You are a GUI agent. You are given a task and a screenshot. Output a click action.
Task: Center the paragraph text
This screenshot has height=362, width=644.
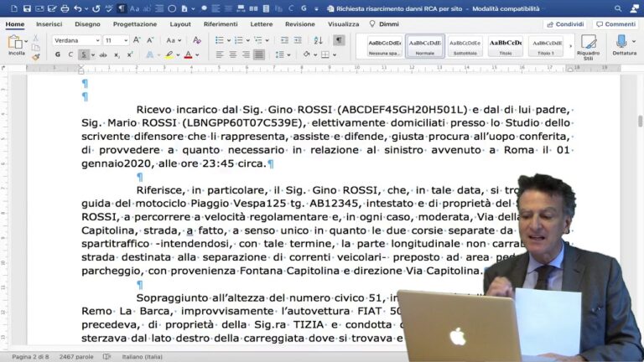(233, 54)
